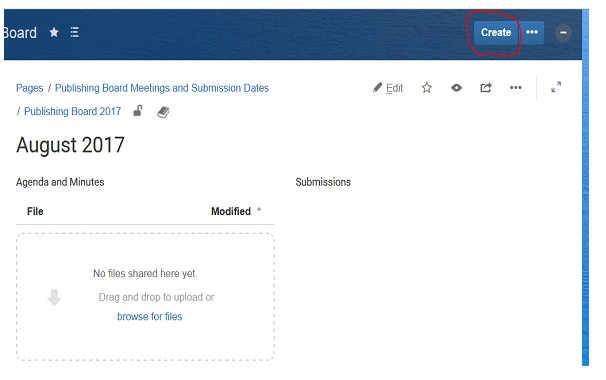This screenshot has width=606, height=380.
Task: Click the attachments icon beside the padlock
Action: click(163, 112)
